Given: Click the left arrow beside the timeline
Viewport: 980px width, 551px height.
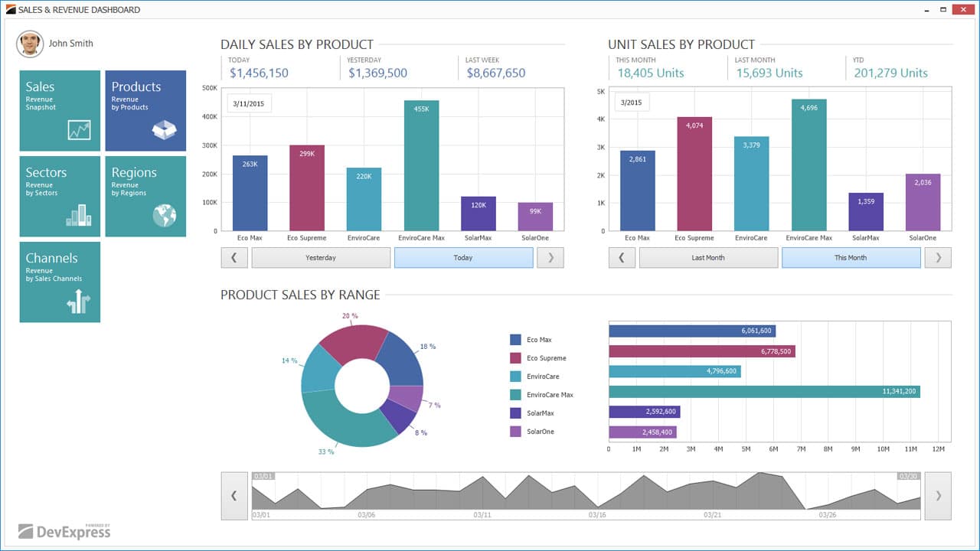Looking at the screenshot, I should click(x=234, y=496).
